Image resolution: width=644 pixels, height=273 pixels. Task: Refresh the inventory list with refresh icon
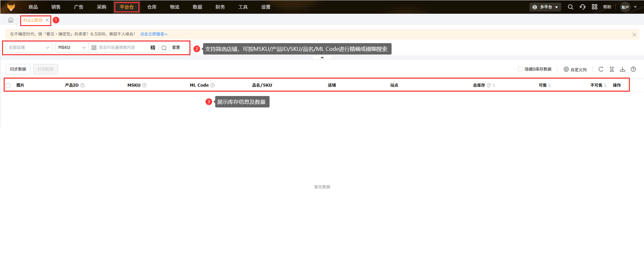[601, 69]
